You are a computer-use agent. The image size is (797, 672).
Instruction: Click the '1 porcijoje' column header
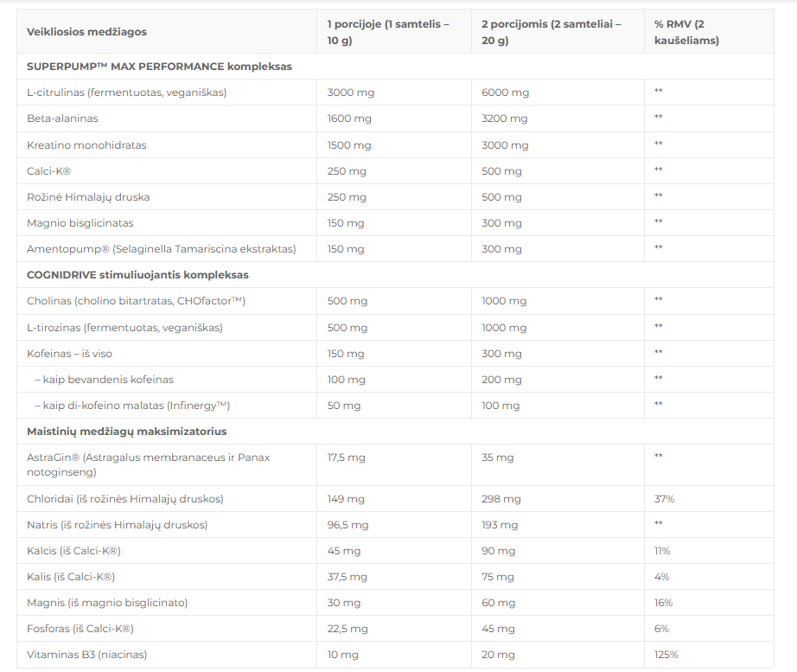point(388,32)
